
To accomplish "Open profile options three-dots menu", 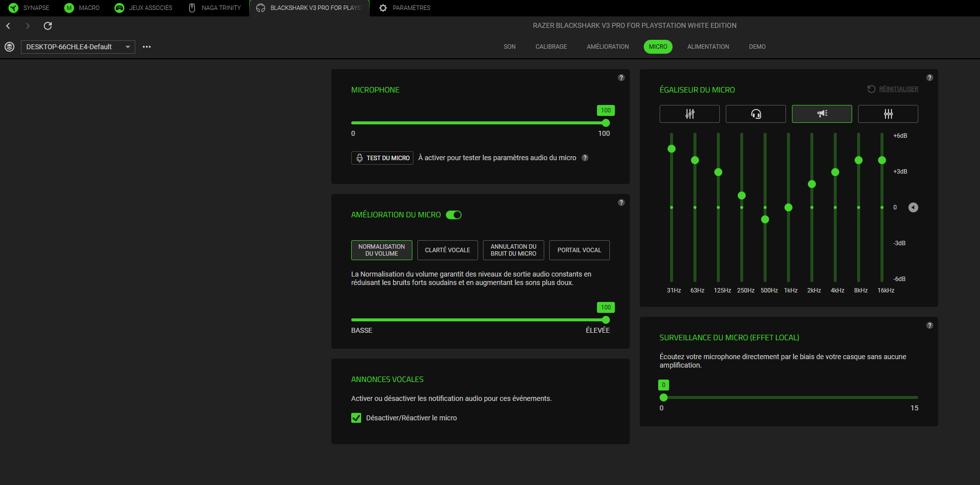I will point(147,47).
